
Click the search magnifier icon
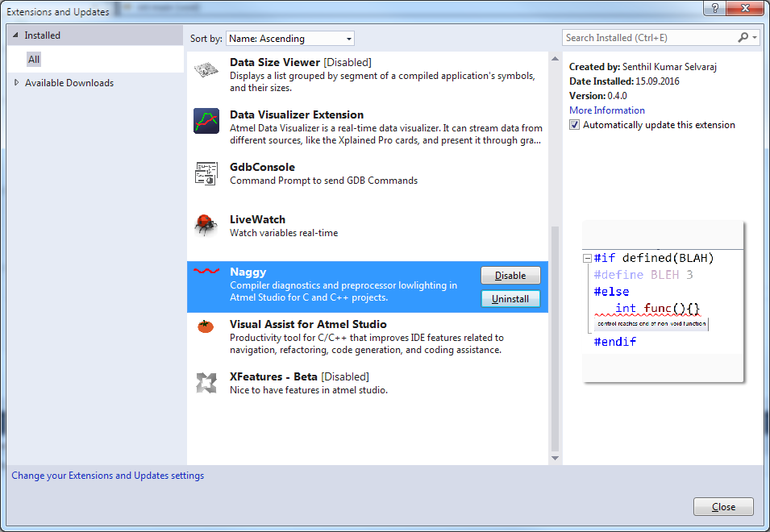(743, 37)
